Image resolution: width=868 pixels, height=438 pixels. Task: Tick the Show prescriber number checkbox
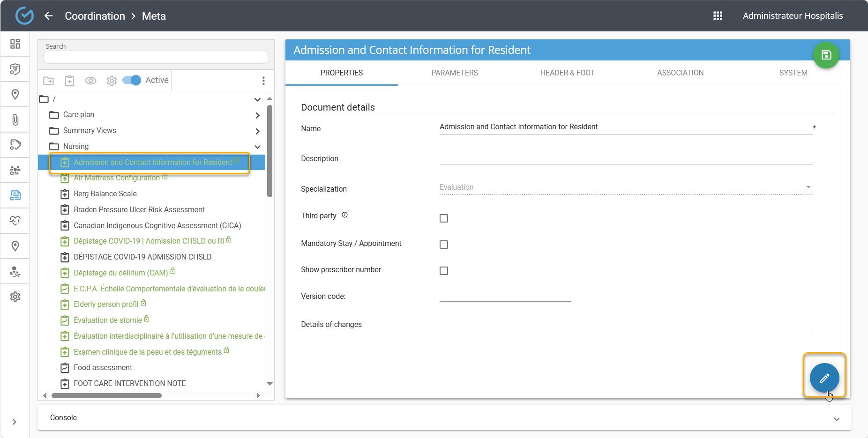(444, 271)
